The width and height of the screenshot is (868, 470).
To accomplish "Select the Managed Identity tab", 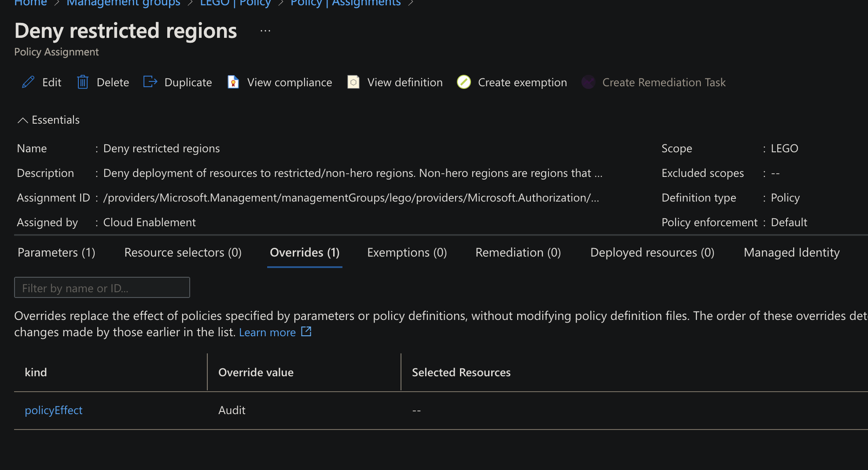I will click(x=791, y=253).
